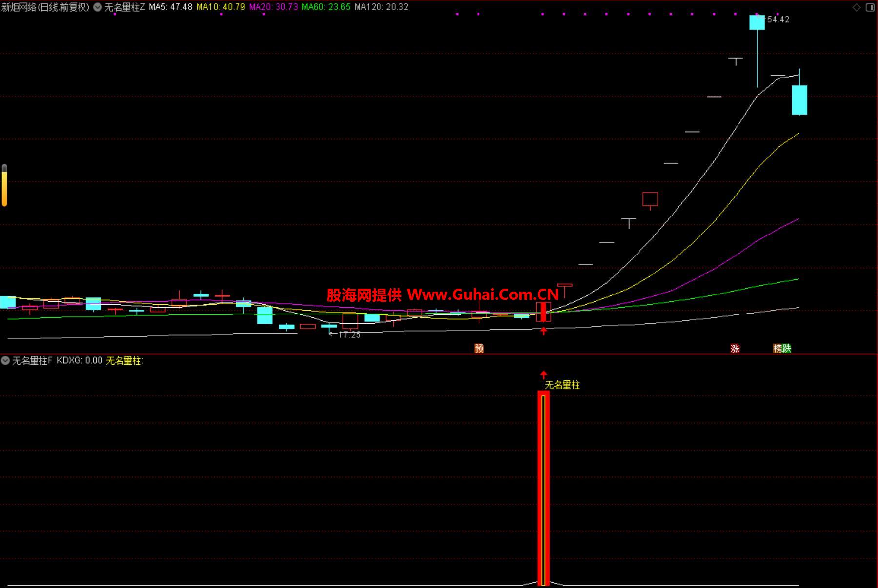The height and width of the screenshot is (588, 878).
Task: Click the tall red volume bar
Action: pos(543,488)
